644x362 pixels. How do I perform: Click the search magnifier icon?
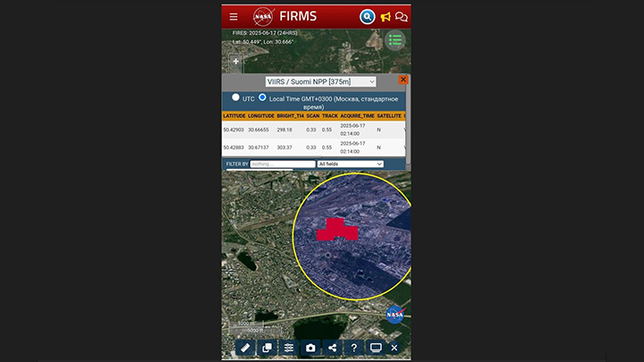click(368, 17)
